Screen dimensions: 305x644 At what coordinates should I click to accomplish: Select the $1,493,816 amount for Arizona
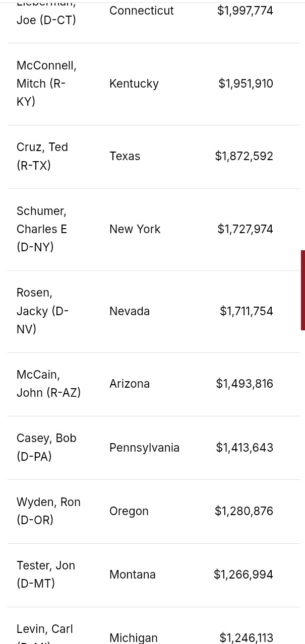point(245,384)
